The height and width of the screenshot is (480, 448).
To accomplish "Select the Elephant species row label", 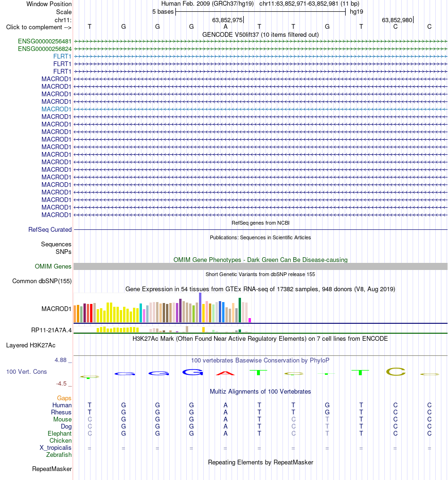I will (x=59, y=433).
